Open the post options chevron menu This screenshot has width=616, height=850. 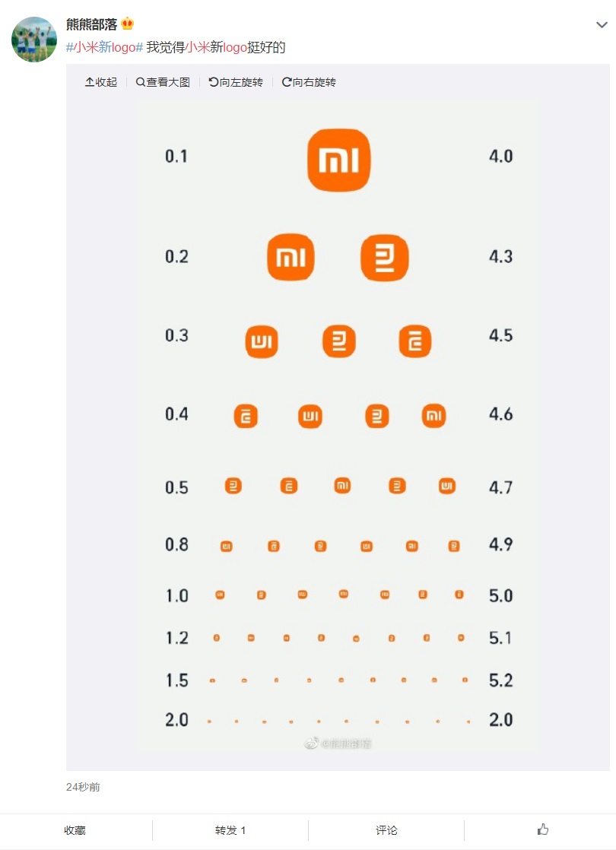pyautogui.click(x=602, y=25)
